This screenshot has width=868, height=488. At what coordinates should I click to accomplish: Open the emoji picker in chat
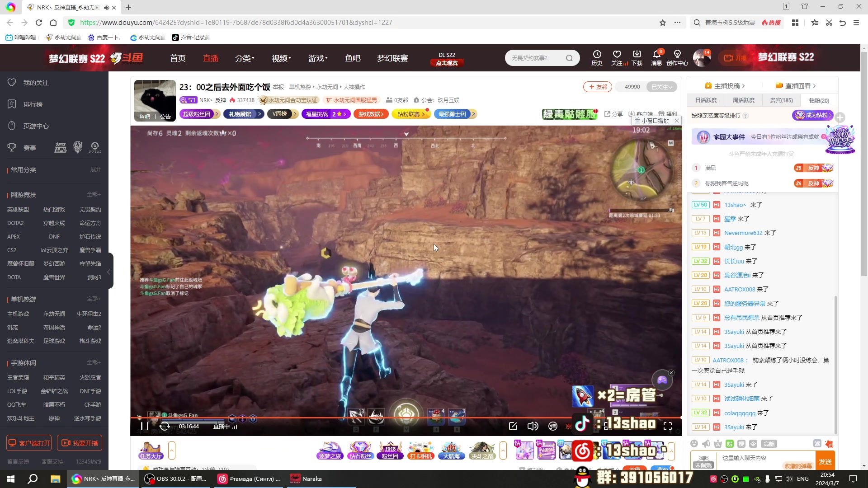pos(694,444)
